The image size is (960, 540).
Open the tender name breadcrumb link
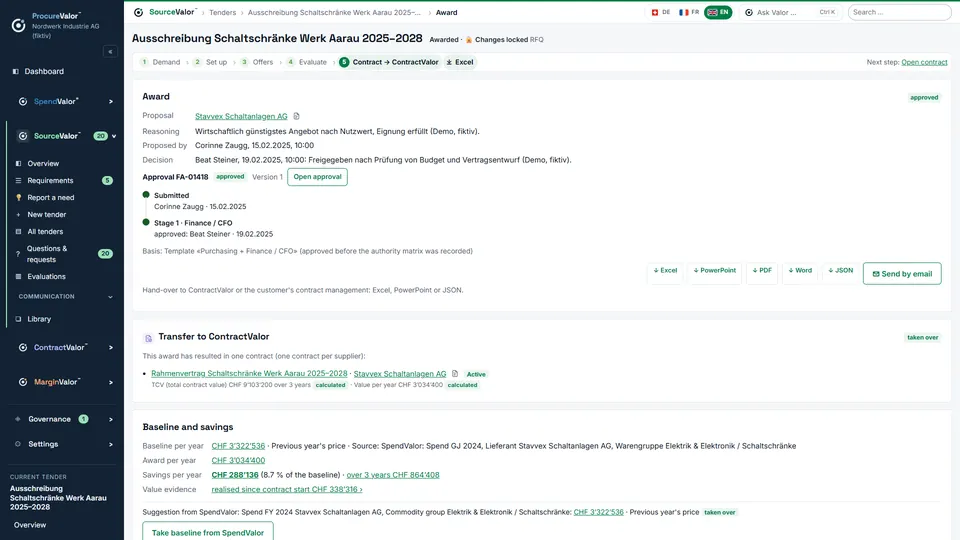pos(334,12)
